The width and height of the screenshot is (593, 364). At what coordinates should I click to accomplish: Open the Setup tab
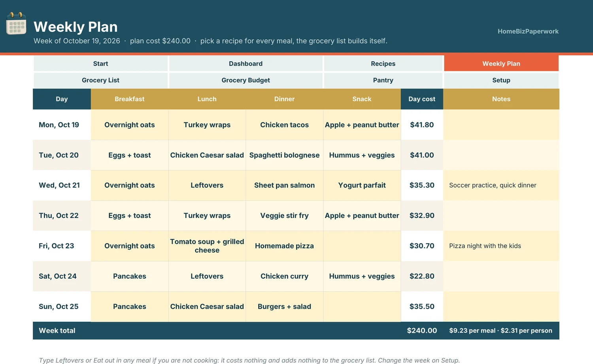pos(501,80)
